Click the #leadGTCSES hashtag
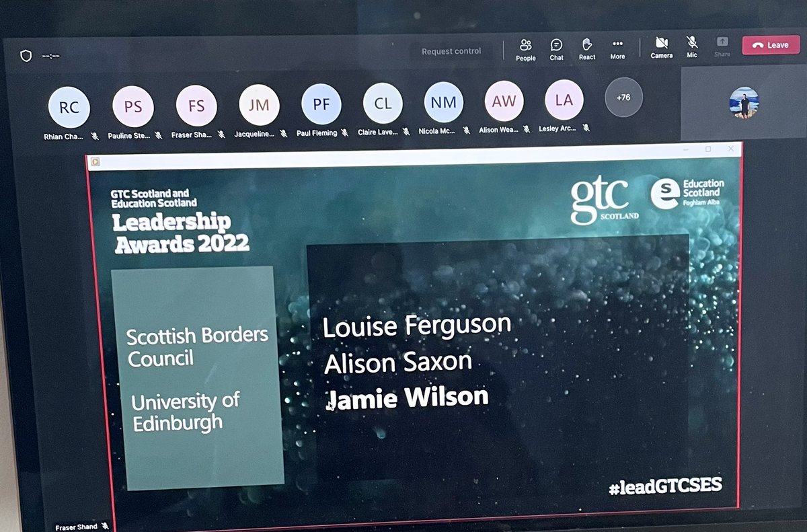This screenshot has height=532, width=807. (x=665, y=488)
